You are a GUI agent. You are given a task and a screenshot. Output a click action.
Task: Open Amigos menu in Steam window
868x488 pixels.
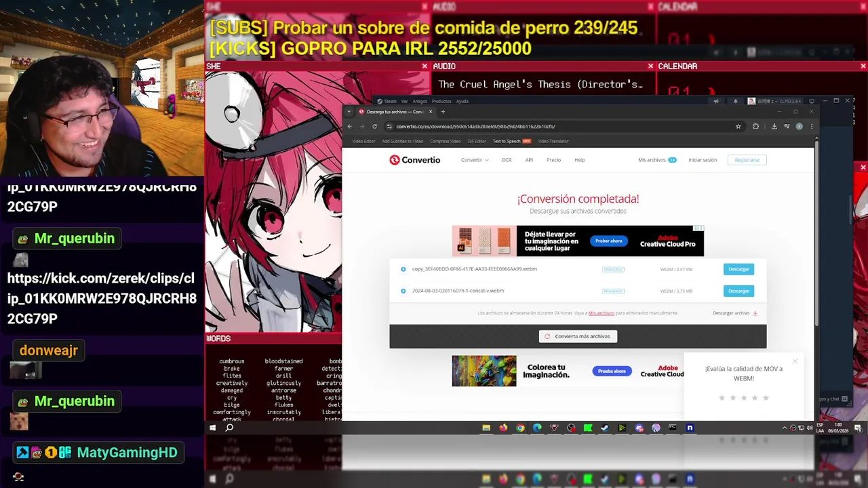click(420, 101)
